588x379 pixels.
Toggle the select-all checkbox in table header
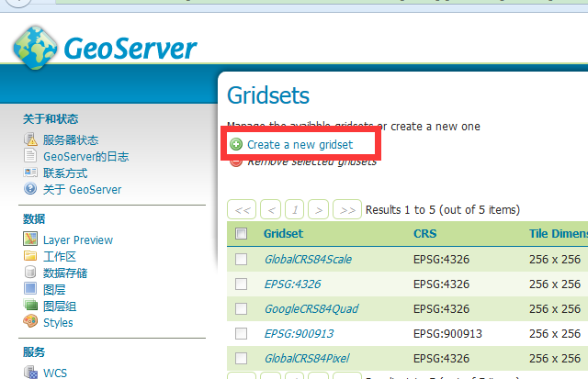241,234
